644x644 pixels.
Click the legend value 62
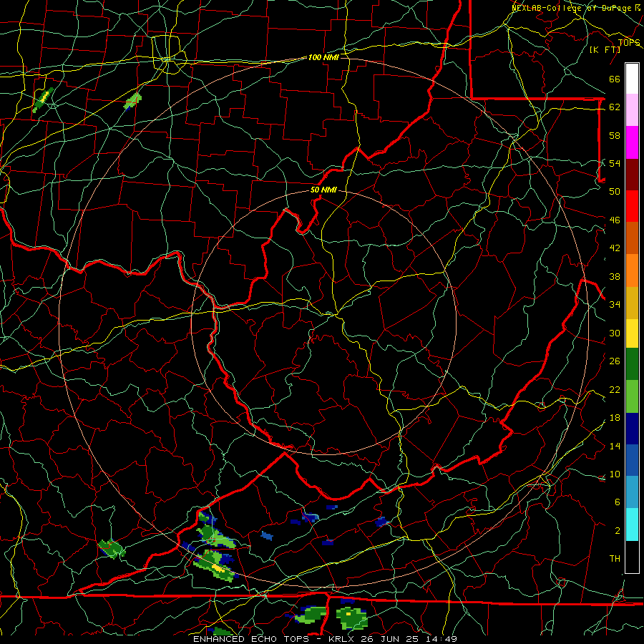click(615, 107)
